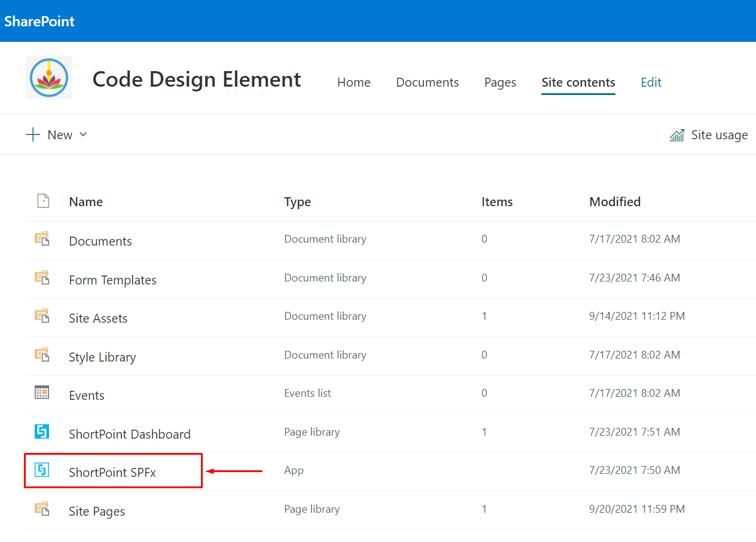Click 'Events list' type cell
756x542 pixels.
(x=307, y=393)
